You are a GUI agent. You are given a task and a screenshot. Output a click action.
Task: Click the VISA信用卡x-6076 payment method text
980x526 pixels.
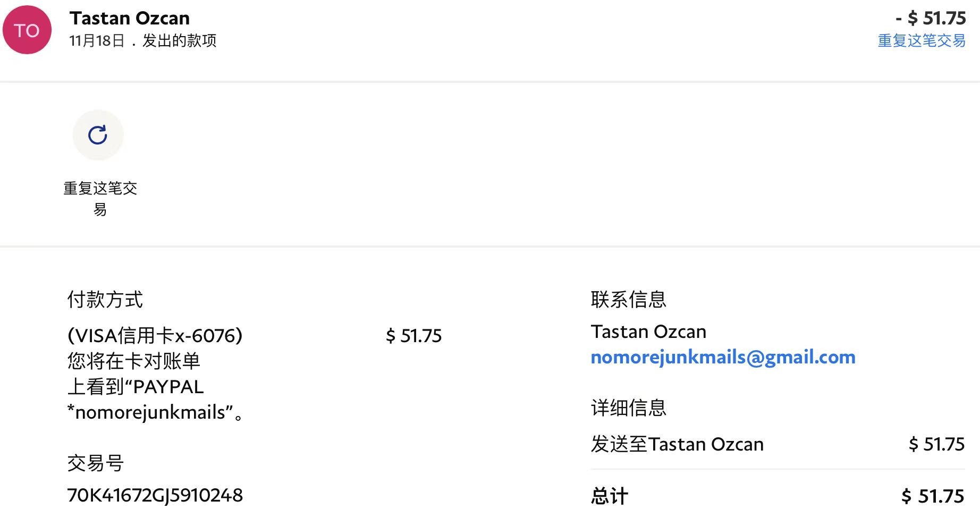(x=155, y=336)
